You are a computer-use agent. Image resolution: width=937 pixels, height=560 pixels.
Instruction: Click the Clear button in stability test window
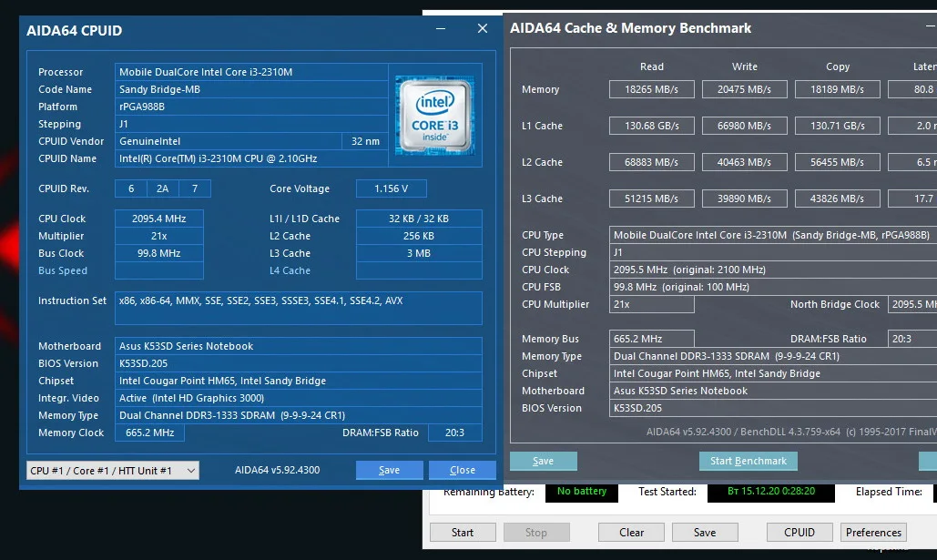click(631, 532)
